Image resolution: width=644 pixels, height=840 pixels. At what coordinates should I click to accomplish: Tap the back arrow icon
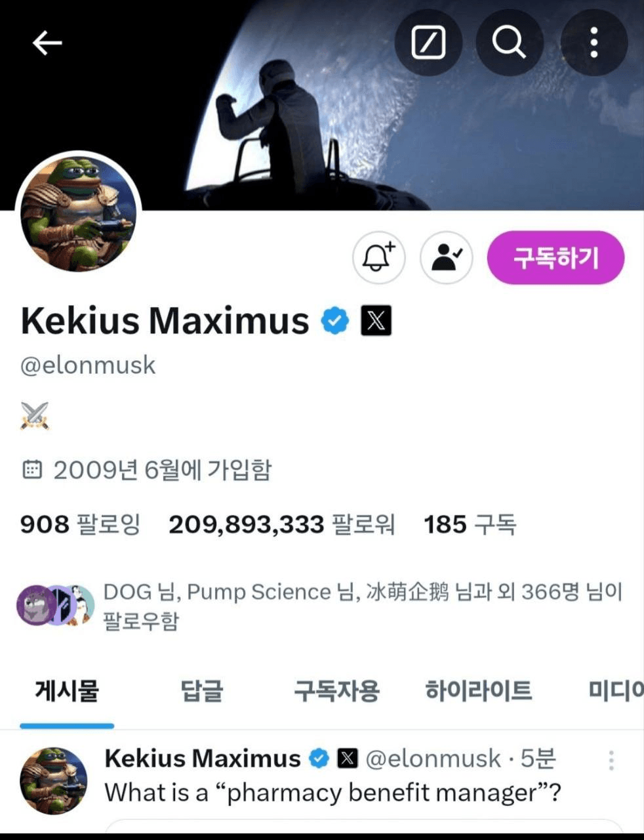pos(47,43)
